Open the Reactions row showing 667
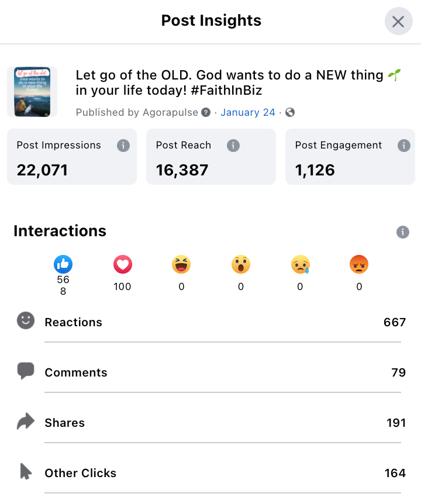421x504 pixels. coord(211,322)
